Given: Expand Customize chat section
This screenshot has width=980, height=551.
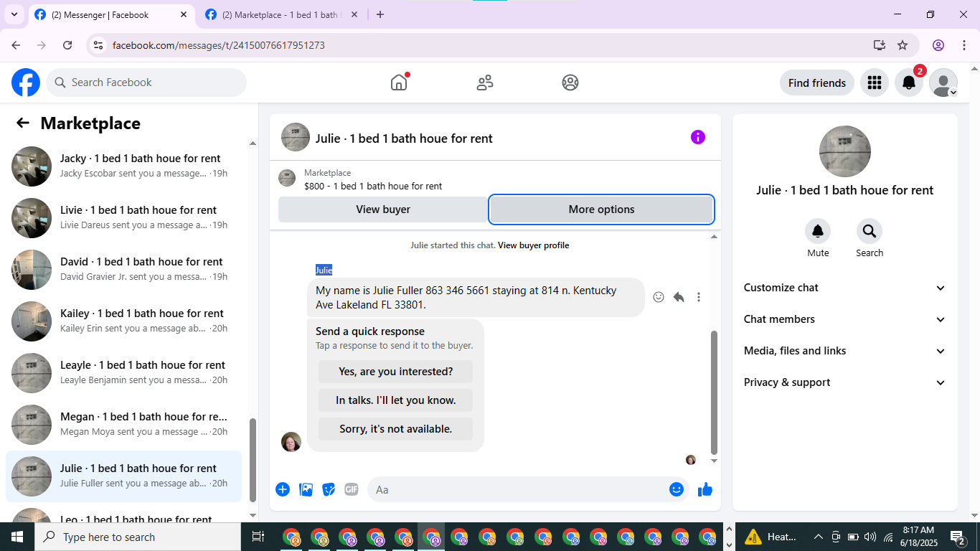Looking at the screenshot, I should pyautogui.click(x=845, y=288).
